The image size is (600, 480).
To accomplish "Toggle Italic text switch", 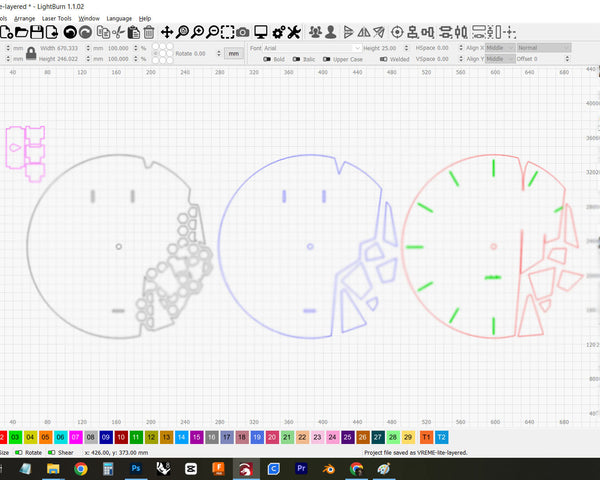I will click(x=296, y=59).
